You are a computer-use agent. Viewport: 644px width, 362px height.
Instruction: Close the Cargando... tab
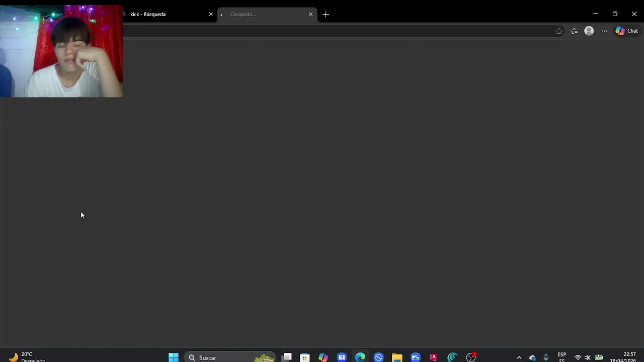[x=310, y=14]
